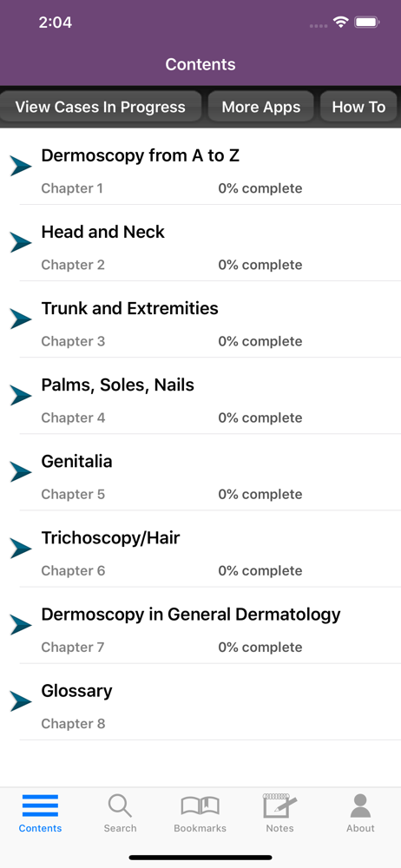Viewport: 401px width, 868px height.
Task: Click View Cases In Progress button
Action: [x=101, y=107]
